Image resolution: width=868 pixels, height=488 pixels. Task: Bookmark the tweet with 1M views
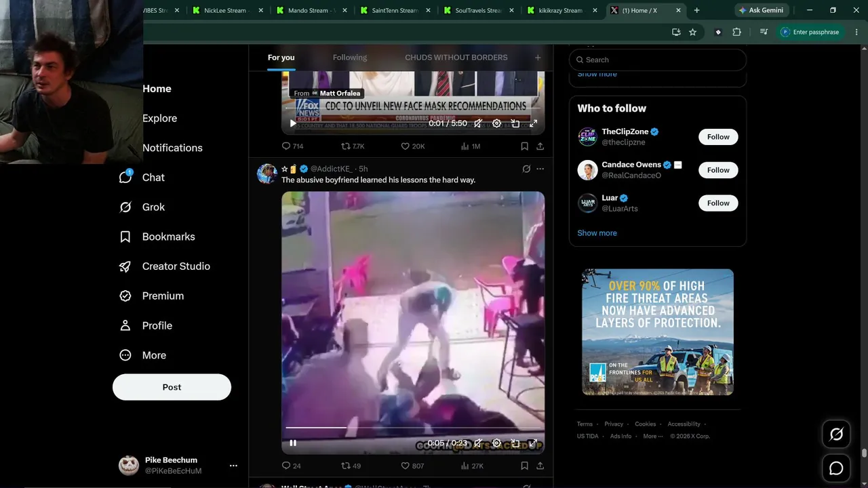[x=524, y=146]
